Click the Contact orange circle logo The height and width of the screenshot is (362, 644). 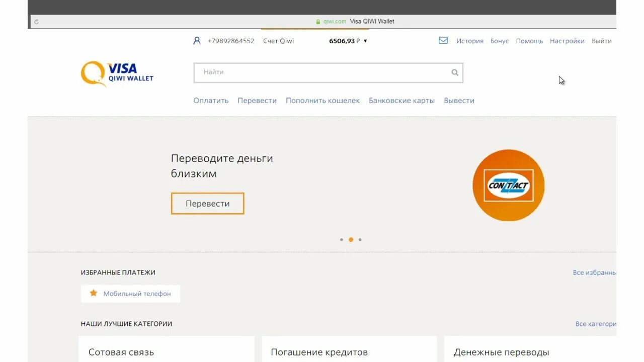[509, 185]
